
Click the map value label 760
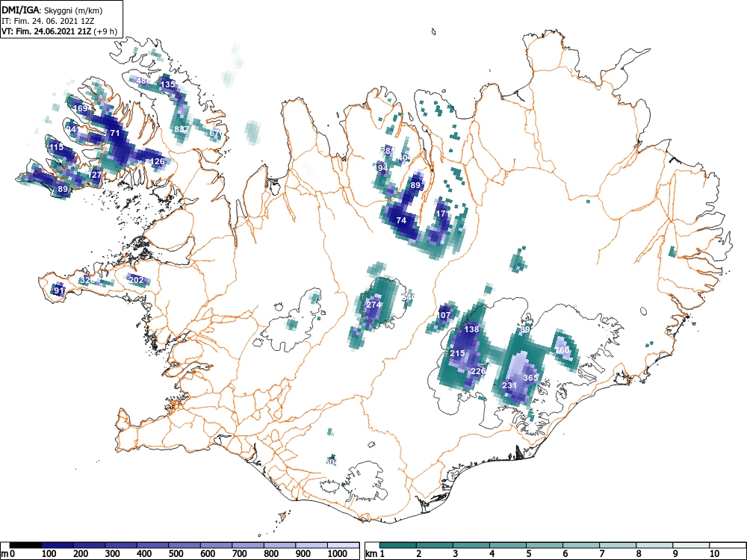pyautogui.click(x=562, y=350)
